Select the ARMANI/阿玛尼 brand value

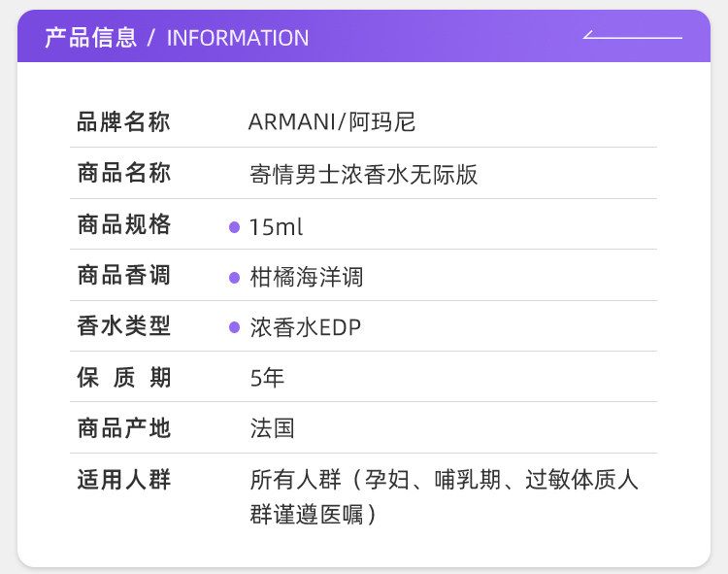(x=332, y=122)
